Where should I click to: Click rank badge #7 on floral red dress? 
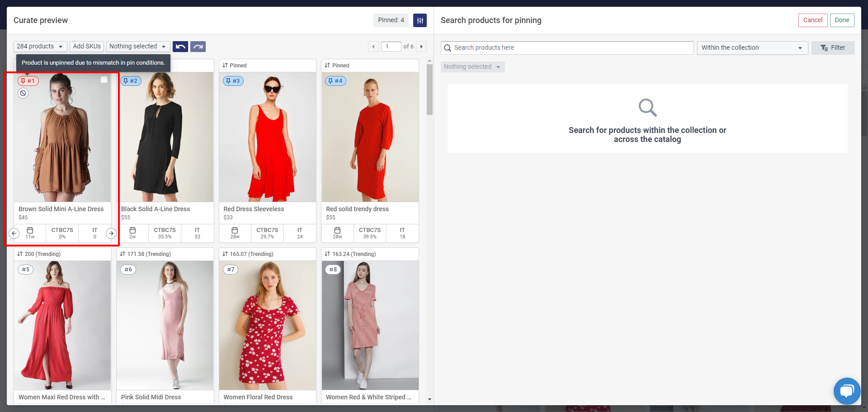pos(231,270)
